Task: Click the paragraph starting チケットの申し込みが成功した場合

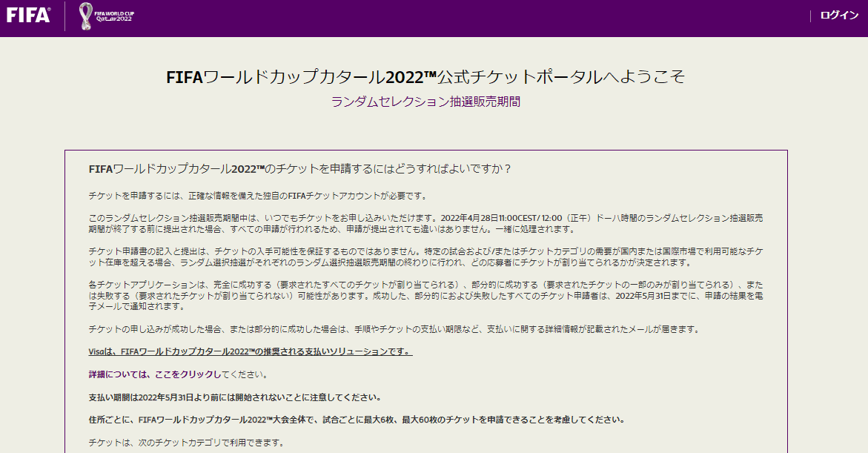Action: point(395,329)
